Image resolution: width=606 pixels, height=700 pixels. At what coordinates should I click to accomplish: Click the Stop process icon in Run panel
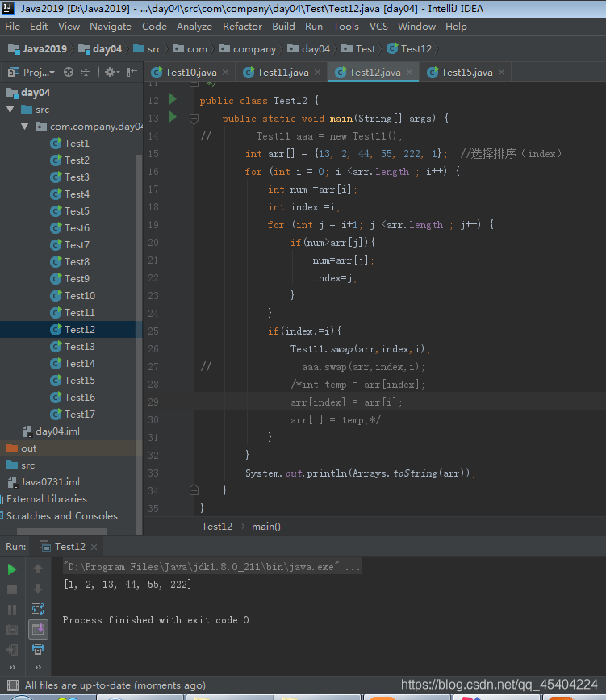pyautogui.click(x=12, y=590)
